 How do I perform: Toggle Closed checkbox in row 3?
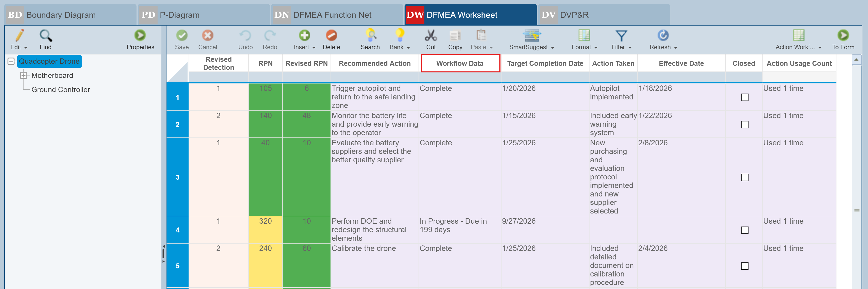[744, 177]
